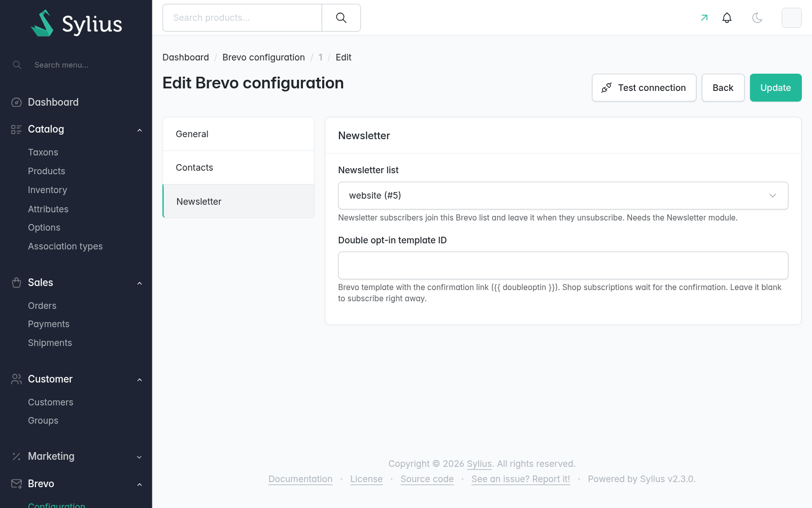Open the Source code footer link
This screenshot has height=508, width=812.
point(427,479)
